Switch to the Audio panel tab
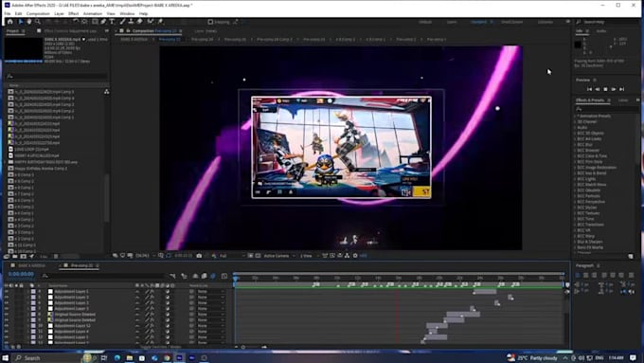 (x=600, y=31)
